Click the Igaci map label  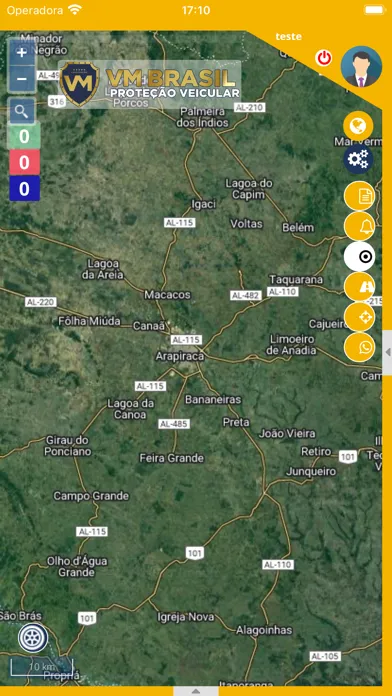click(203, 204)
